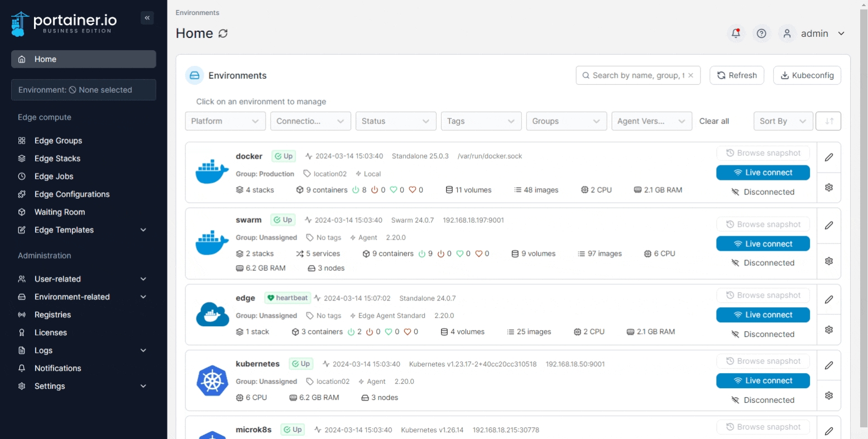
Task: Click the docker whale logo of the docker environment
Action: (x=212, y=172)
